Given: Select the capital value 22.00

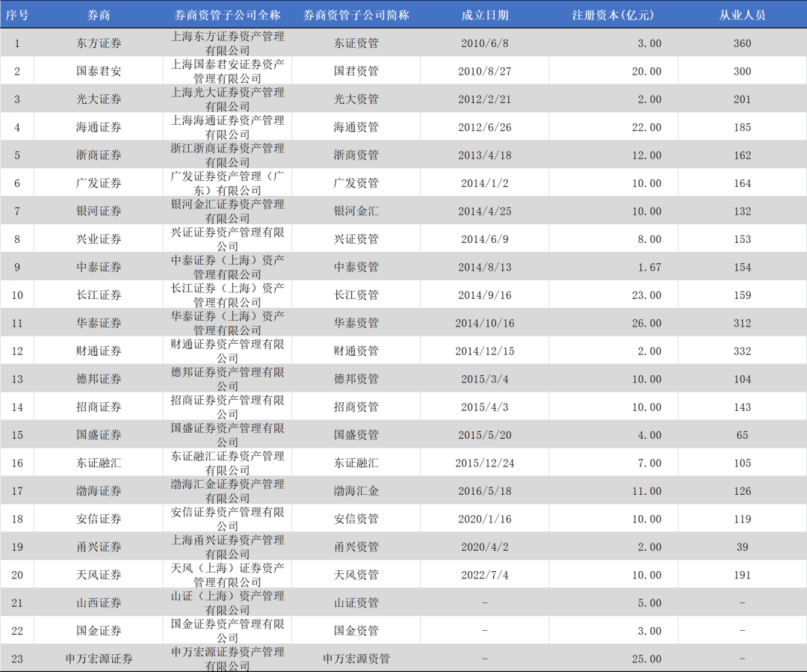Looking at the screenshot, I should point(647,127).
